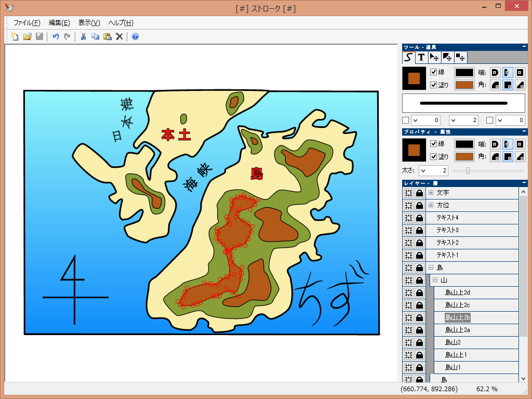Click the 太さ thickness slider handle

point(468,170)
